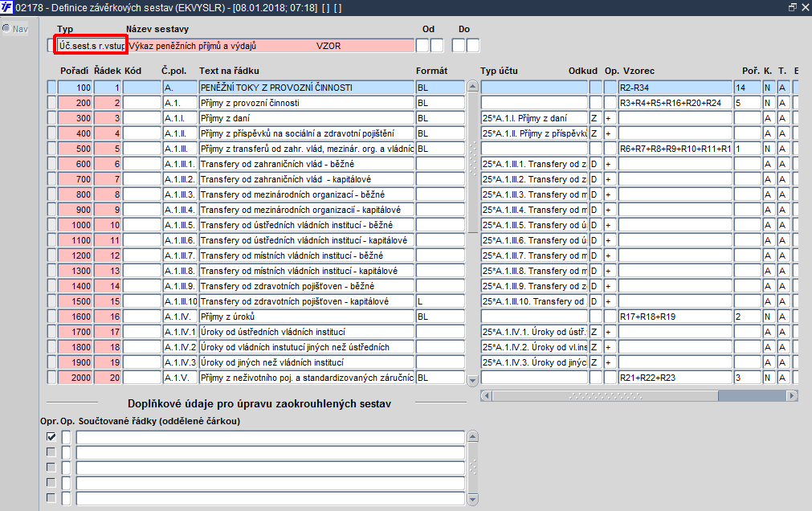Image resolution: width=812 pixels, height=511 pixels.
Task: Click Č.pol. cell 'A.1.IV.2'
Action: pos(180,347)
